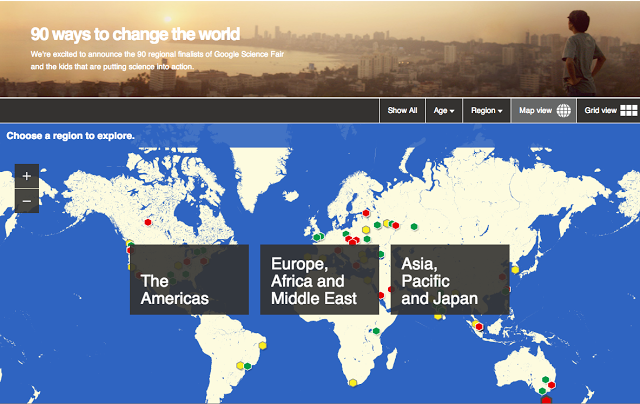Zoom in on the map with plus button

pos(27,176)
